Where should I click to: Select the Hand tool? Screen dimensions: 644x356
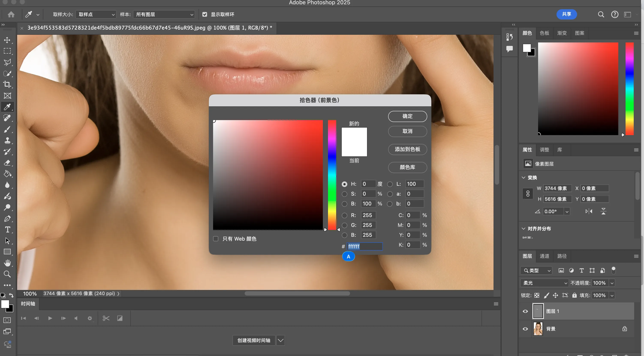[x=7, y=263]
